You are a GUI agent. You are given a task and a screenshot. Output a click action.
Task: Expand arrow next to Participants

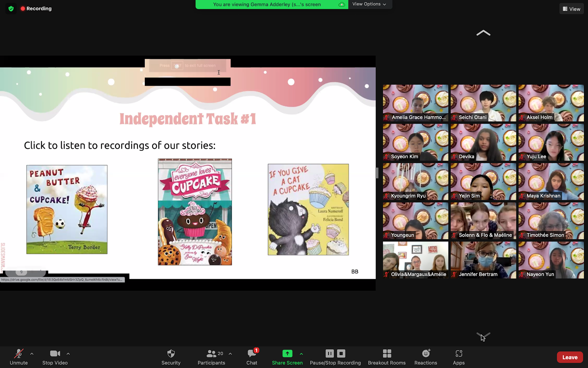(230, 354)
